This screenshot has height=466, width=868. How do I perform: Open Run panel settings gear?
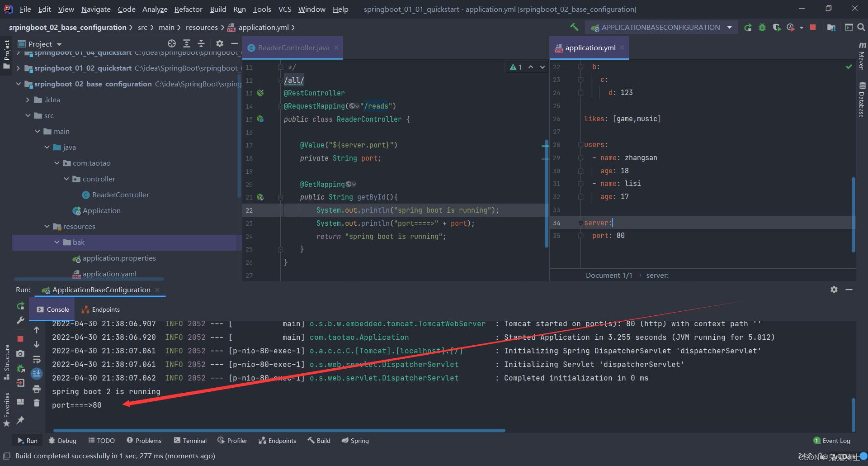tap(834, 290)
